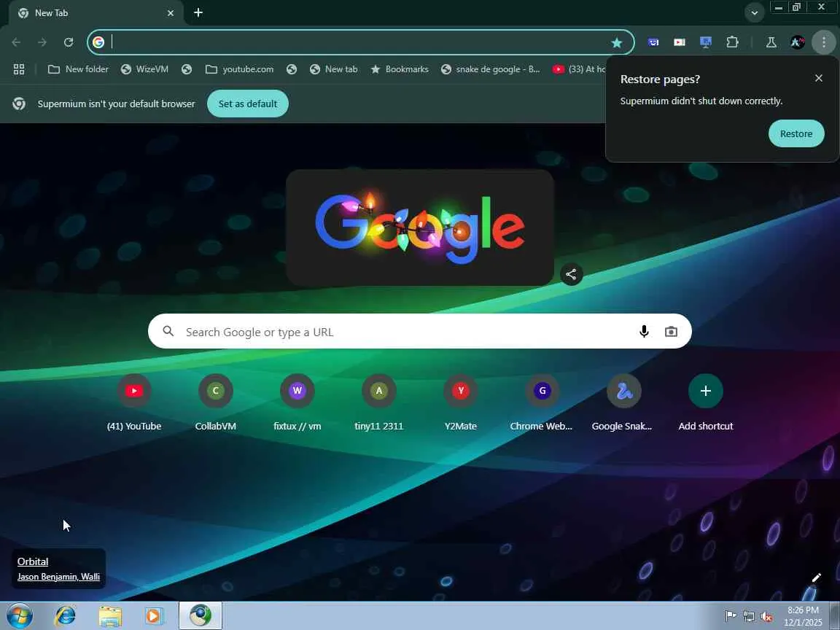This screenshot has width=840, height=630.
Task: Open the snake de google bookmark
Action: (491, 69)
